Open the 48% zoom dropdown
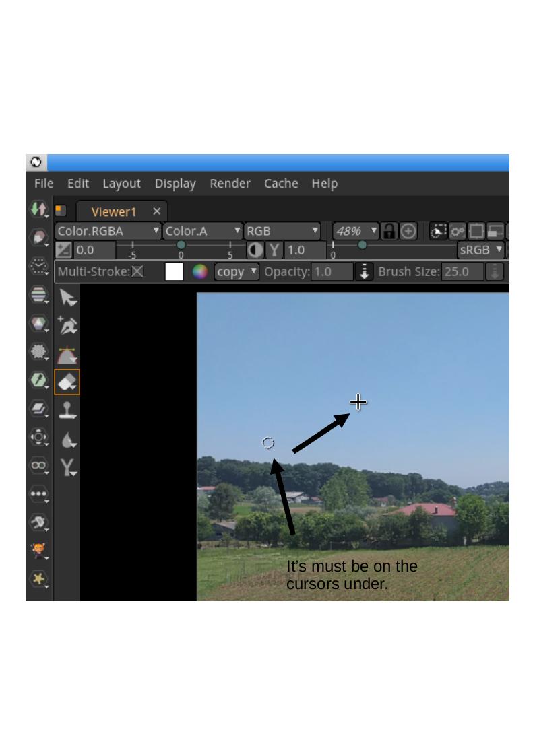The height and width of the screenshot is (756, 535). click(356, 231)
